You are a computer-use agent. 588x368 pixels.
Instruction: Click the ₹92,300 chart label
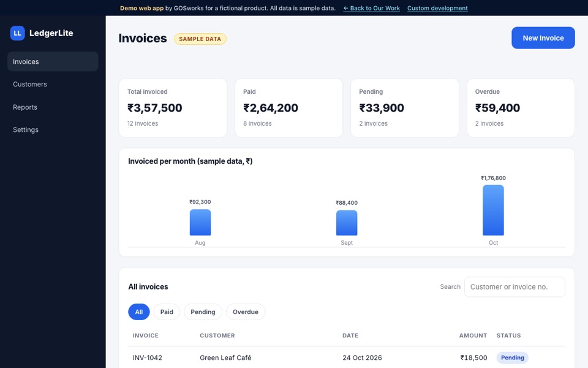tap(200, 202)
